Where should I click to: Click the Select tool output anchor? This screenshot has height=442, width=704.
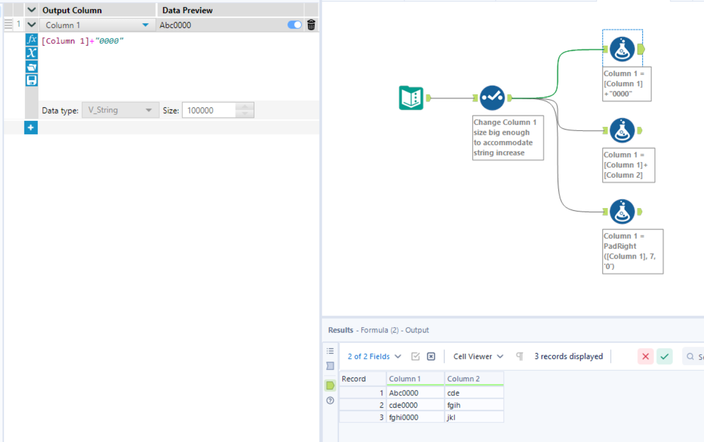point(510,97)
